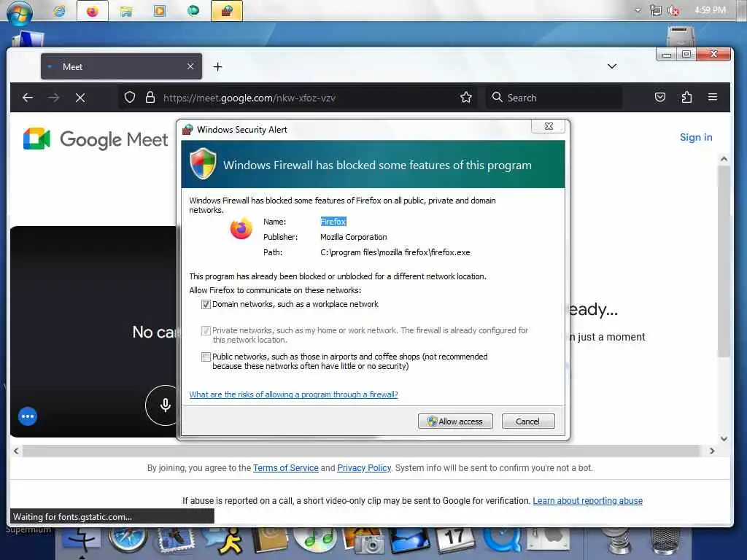Image resolution: width=747 pixels, height=560 pixels.
Task: Click the Firefox Search box
Action: click(x=554, y=98)
